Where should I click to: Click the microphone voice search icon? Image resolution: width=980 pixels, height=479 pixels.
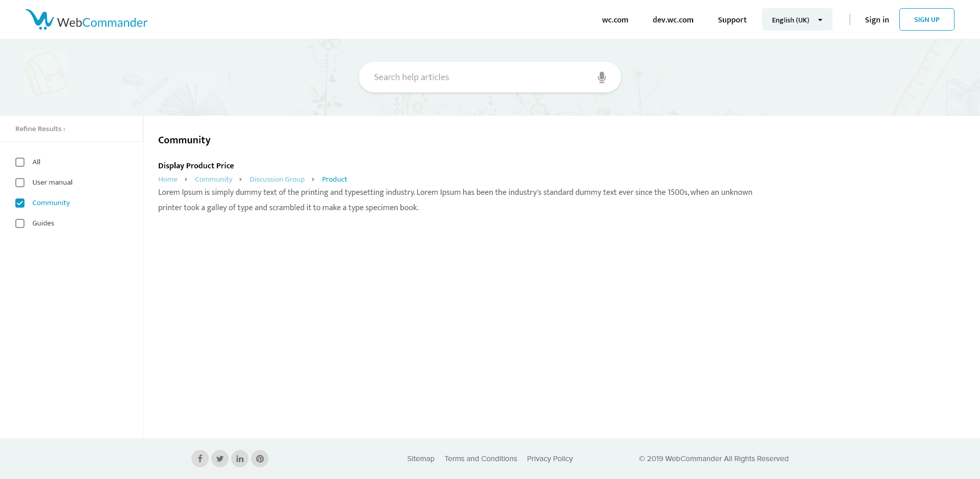(x=602, y=77)
